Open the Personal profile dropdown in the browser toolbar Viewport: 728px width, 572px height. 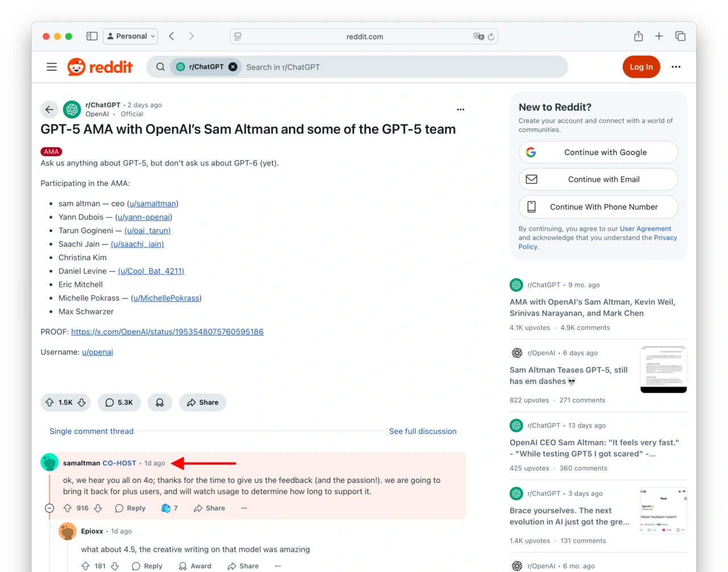(130, 36)
